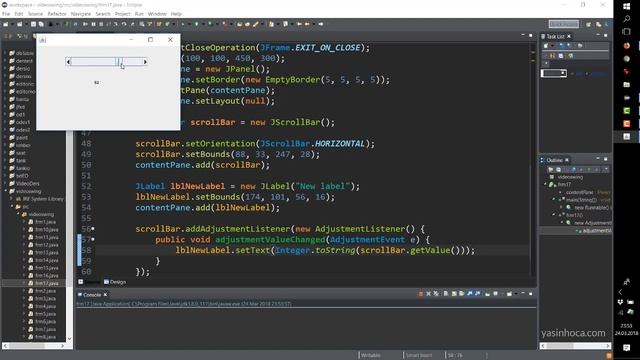The width and height of the screenshot is (640, 360).
Task: Open the Run menu
Action: point(139,14)
